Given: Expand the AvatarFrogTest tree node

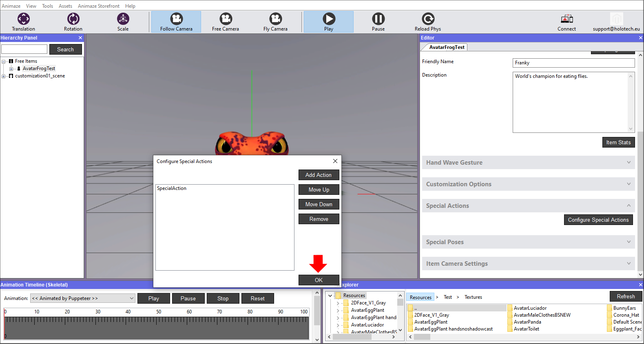Looking at the screenshot, I should point(11,69).
